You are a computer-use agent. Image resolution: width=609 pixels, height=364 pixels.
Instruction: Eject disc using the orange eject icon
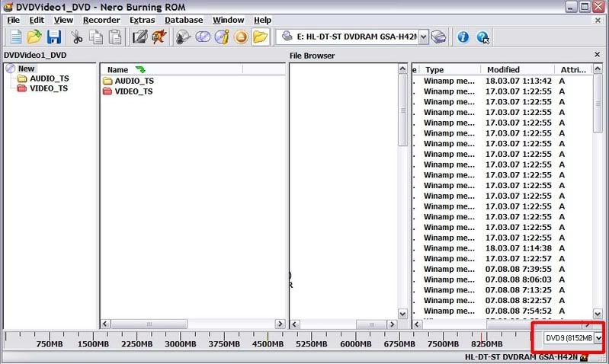click(x=241, y=37)
